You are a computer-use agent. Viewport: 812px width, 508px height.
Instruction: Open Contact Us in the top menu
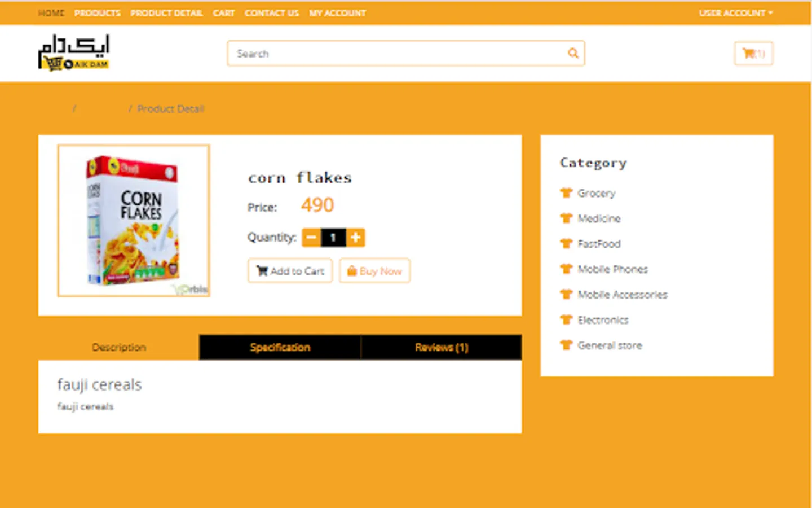pos(272,13)
